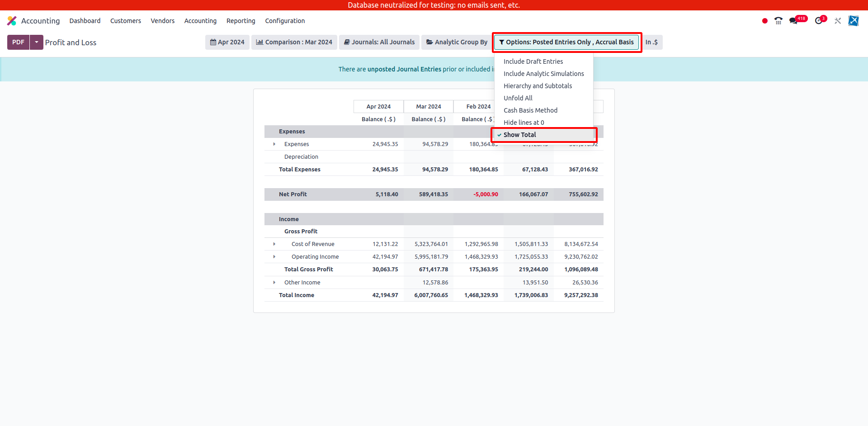Enable Include Draft Entries option
The height and width of the screenshot is (426, 868).
click(533, 62)
